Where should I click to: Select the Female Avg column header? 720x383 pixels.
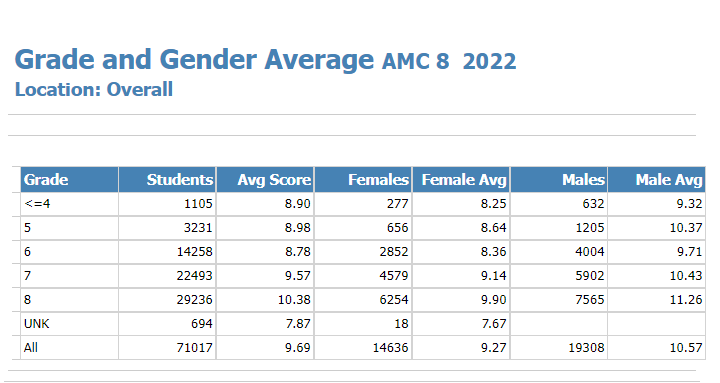tap(461, 180)
